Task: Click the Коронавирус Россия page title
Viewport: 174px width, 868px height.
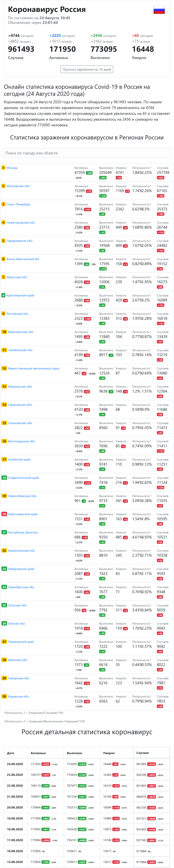Action: [x=47, y=9]
